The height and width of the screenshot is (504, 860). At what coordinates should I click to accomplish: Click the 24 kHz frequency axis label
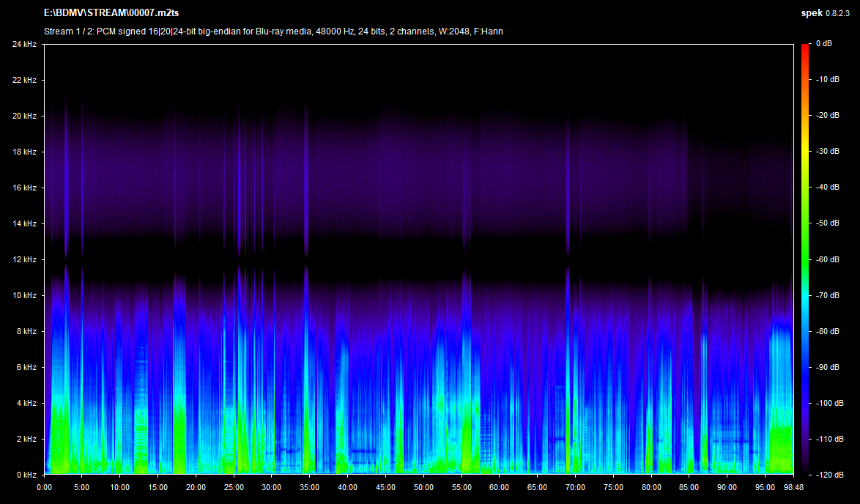tap(24, 44)
